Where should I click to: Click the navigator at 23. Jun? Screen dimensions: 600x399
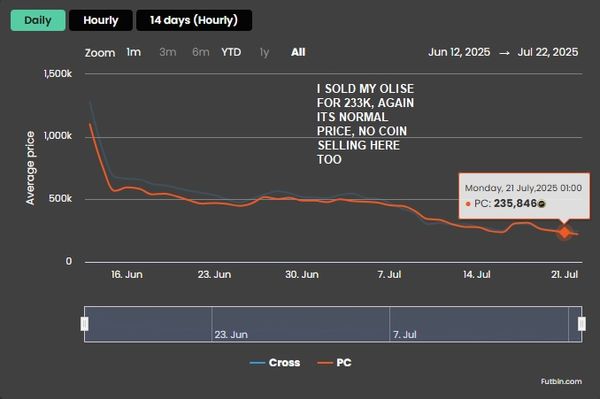point(231,335)
